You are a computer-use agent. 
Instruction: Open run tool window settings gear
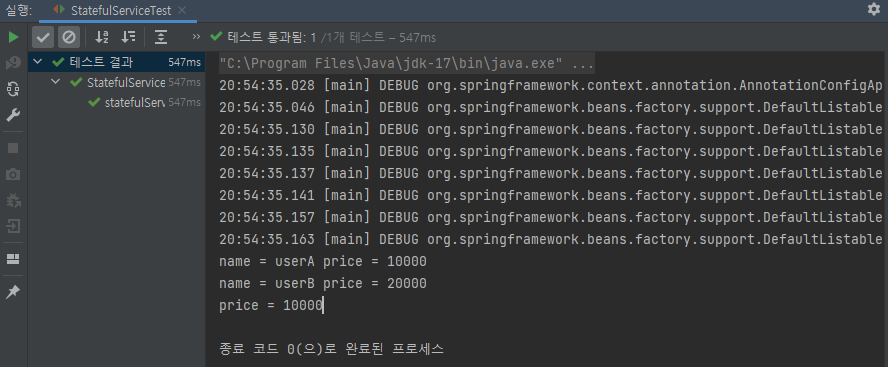click(874, 9)
